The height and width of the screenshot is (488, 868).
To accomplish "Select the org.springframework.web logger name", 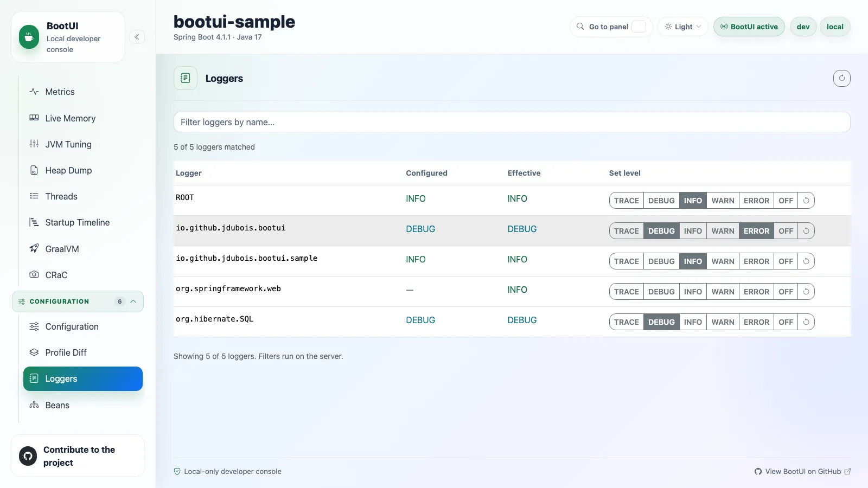I will coord(228,288).
